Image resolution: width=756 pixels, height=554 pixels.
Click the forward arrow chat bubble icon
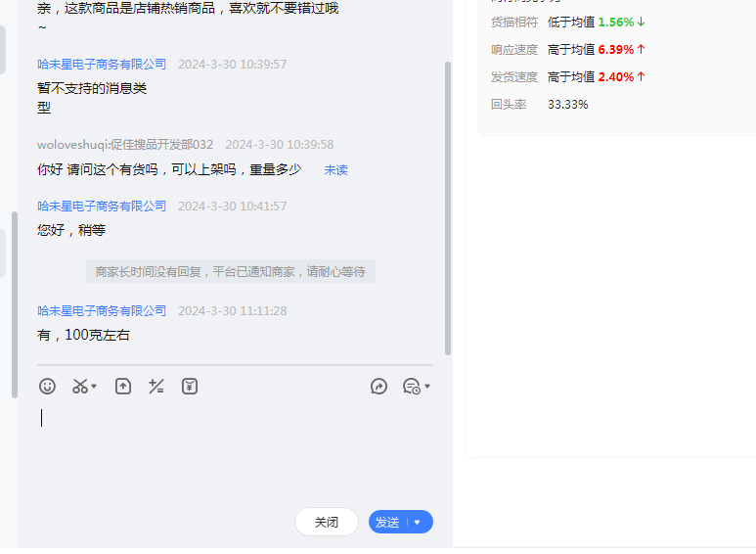[x=379, y=387]
